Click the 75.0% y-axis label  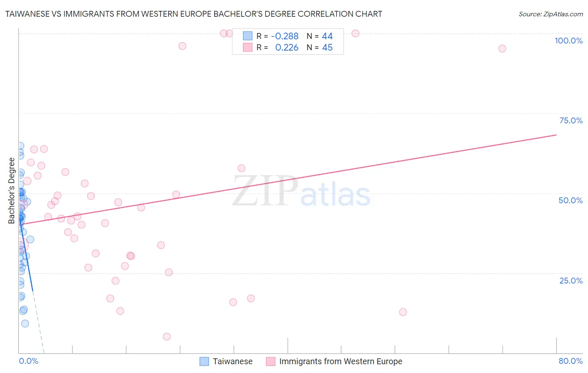click(x=571, y=120)
